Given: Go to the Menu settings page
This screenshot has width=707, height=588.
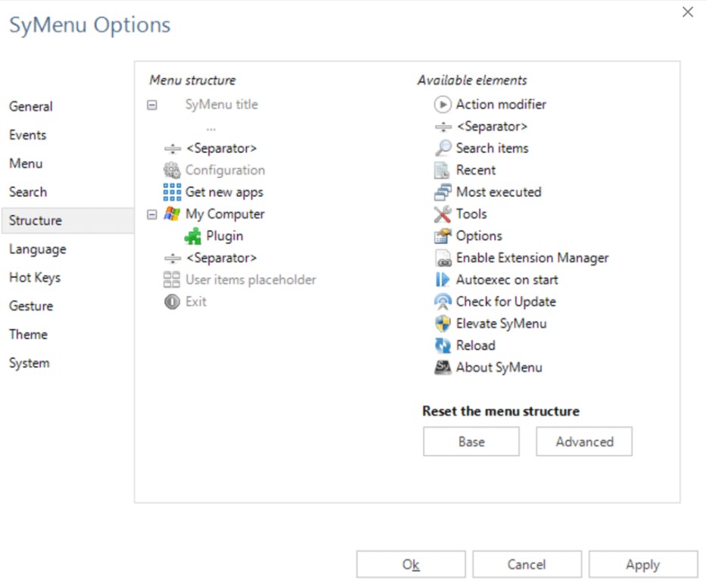Looking at the screenshot, I should pyautogui.click(x=26, y=163).
